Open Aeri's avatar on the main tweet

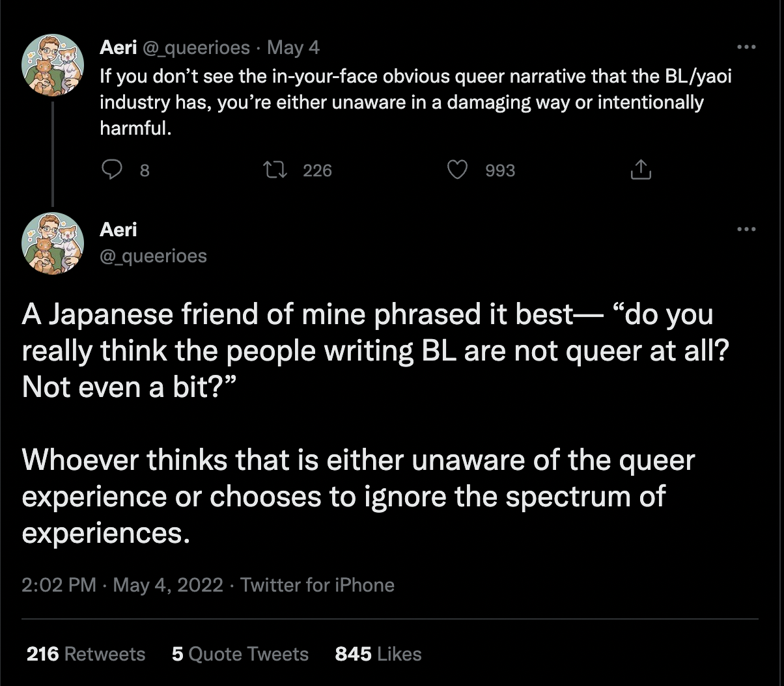[53, 242]
